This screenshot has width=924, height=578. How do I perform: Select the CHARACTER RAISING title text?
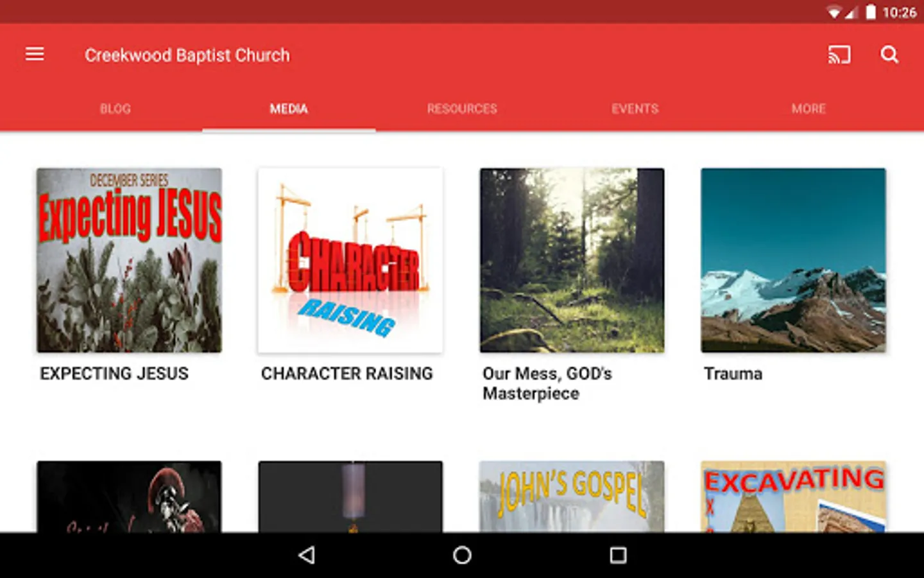coord(347,374)
